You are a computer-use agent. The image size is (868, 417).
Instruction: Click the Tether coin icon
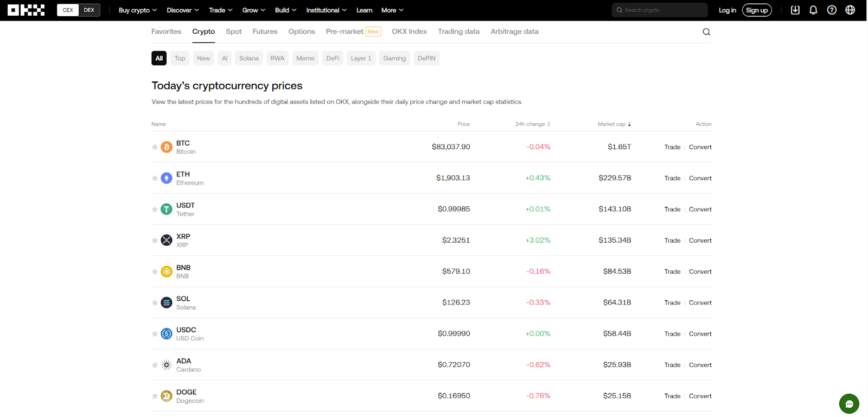[167, 209]
